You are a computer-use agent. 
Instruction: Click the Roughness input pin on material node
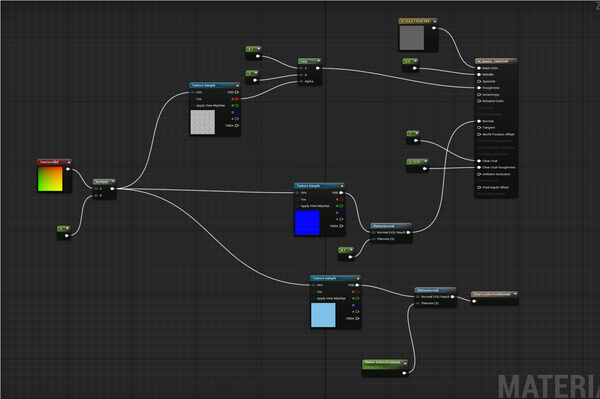(x=479, y=88)
